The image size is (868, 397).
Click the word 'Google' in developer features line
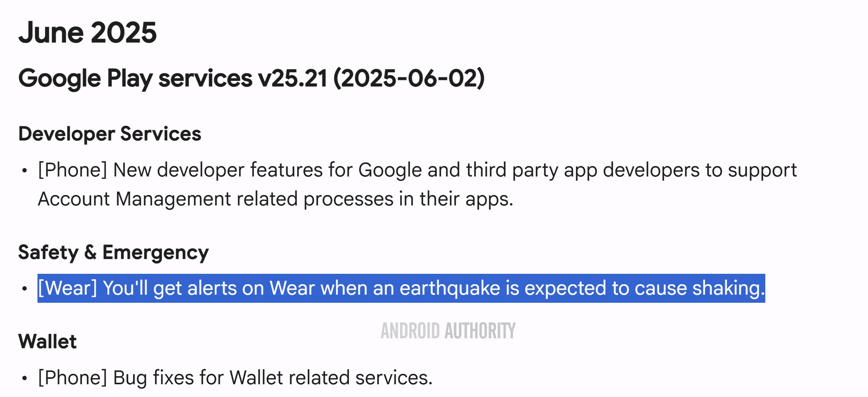[390, 170]
